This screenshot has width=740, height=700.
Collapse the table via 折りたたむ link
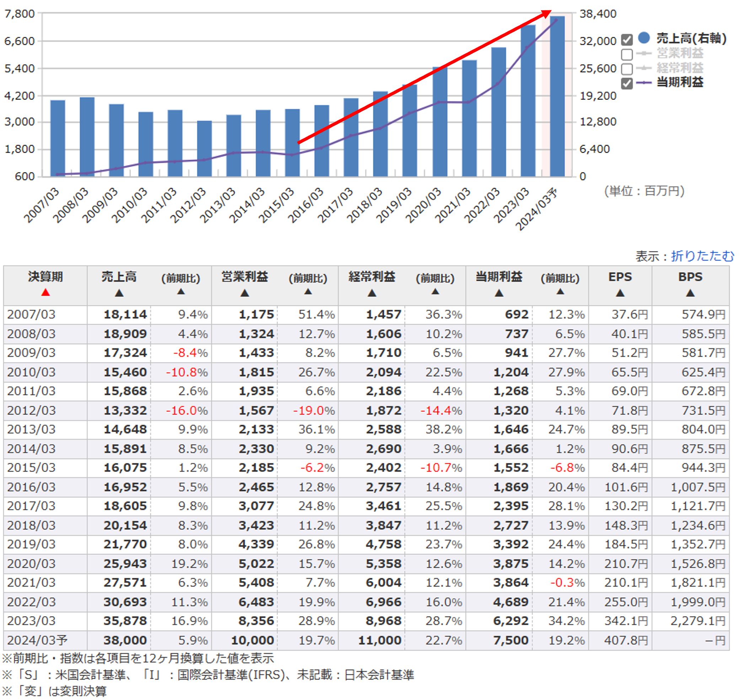[702, 256]
